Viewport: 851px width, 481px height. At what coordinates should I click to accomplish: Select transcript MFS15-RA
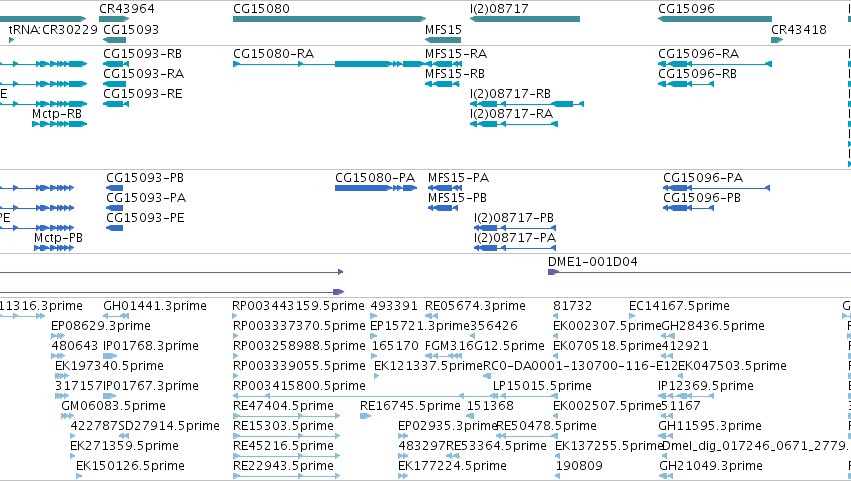click(x=443, y=64)
